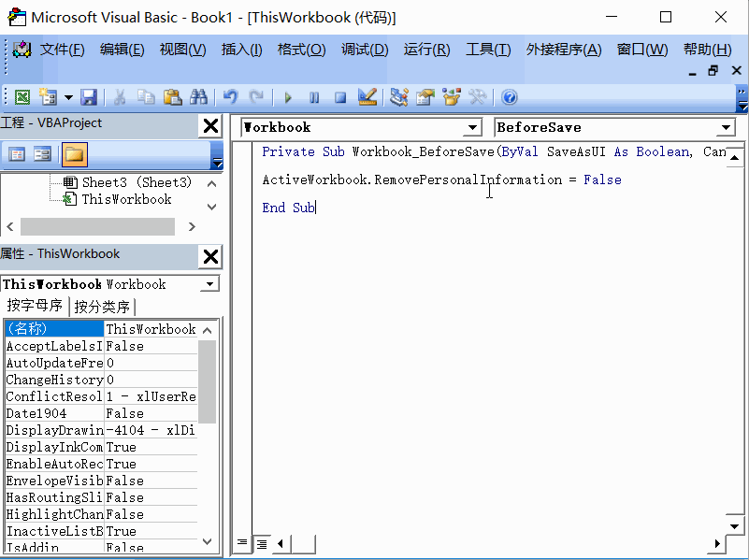The width and height of the screenshot is (749, 560).
Task: Click the Break pause icon
Action: (314, 98)
